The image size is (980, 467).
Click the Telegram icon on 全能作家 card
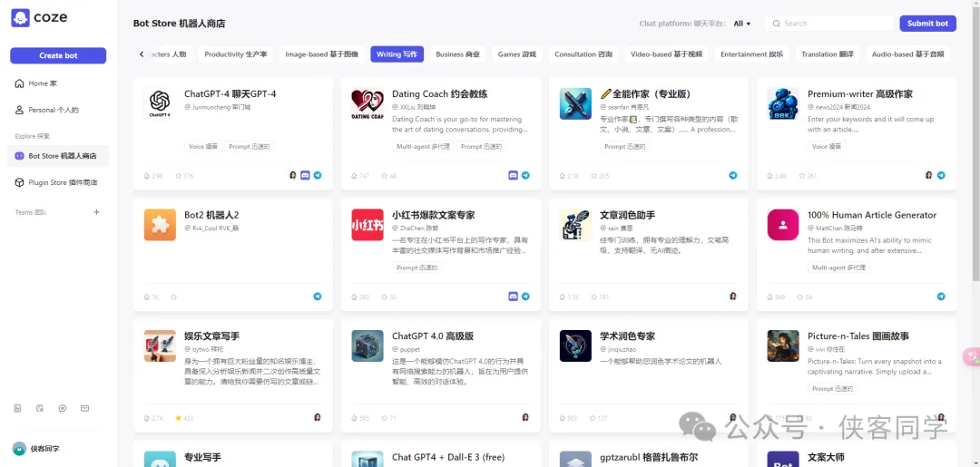(x=733, y=175)
